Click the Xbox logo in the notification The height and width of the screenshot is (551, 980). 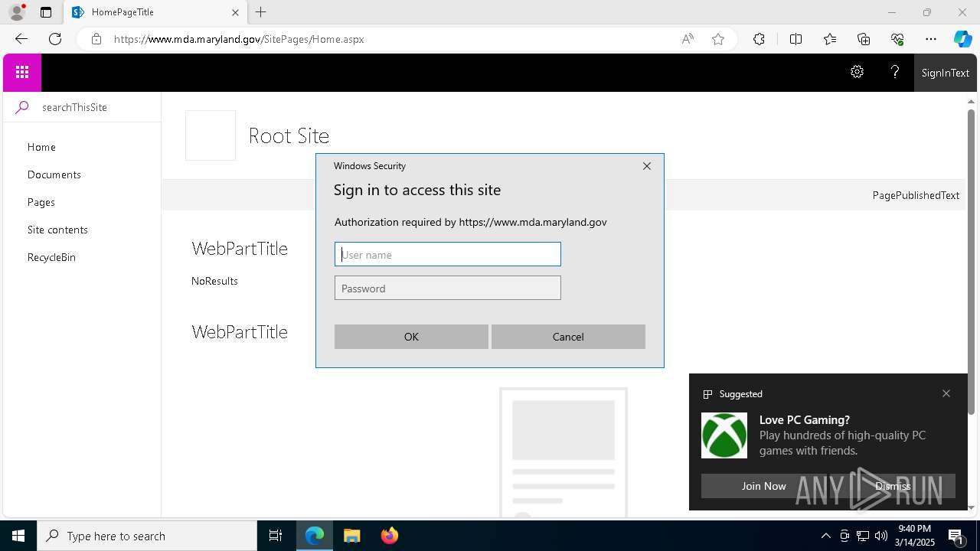(x=724, y=435)
